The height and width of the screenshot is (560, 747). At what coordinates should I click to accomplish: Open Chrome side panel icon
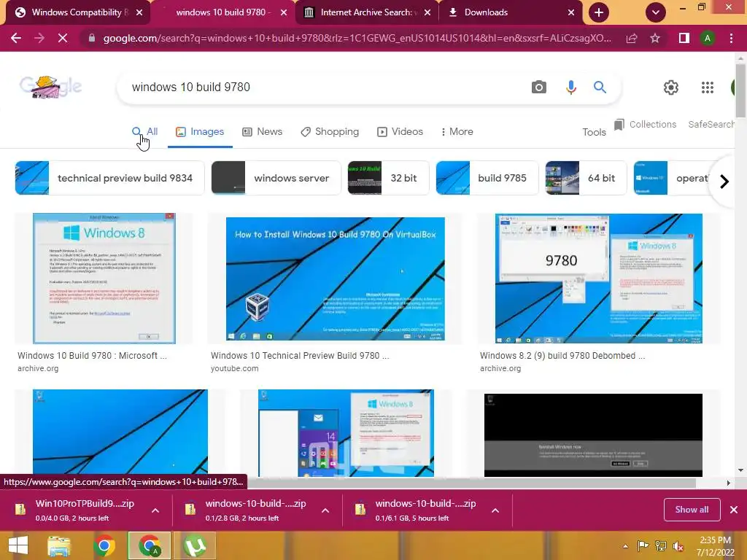(684, 38)
